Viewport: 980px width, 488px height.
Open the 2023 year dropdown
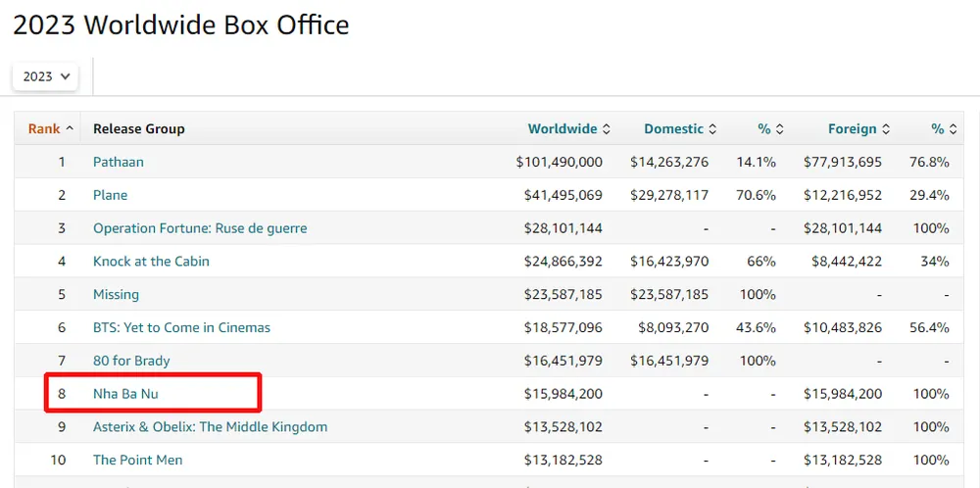[47, 76]
